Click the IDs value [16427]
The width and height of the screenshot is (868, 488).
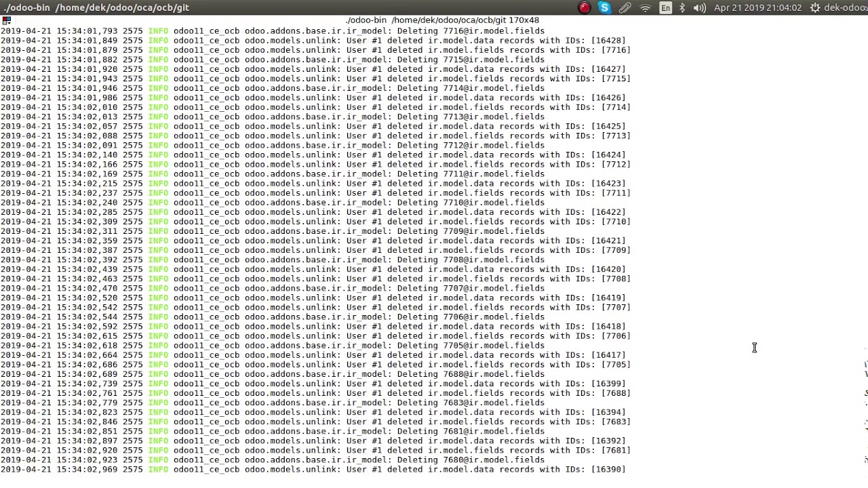point(608,69)
